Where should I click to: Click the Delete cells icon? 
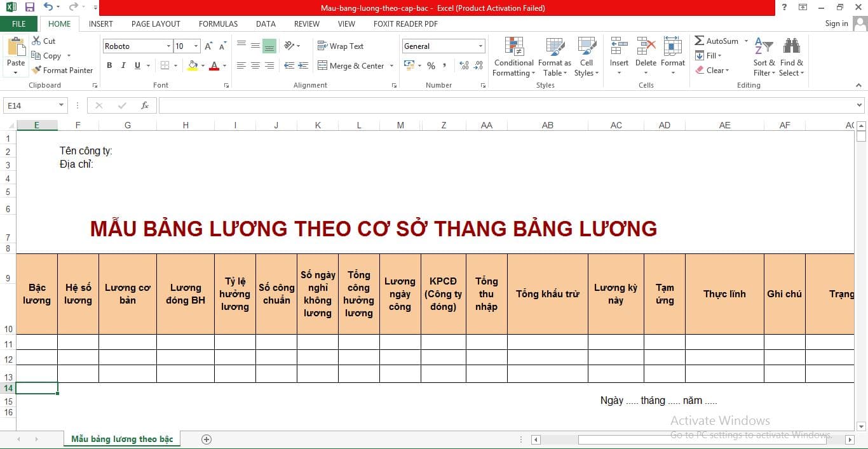click(x=646, y=48)
